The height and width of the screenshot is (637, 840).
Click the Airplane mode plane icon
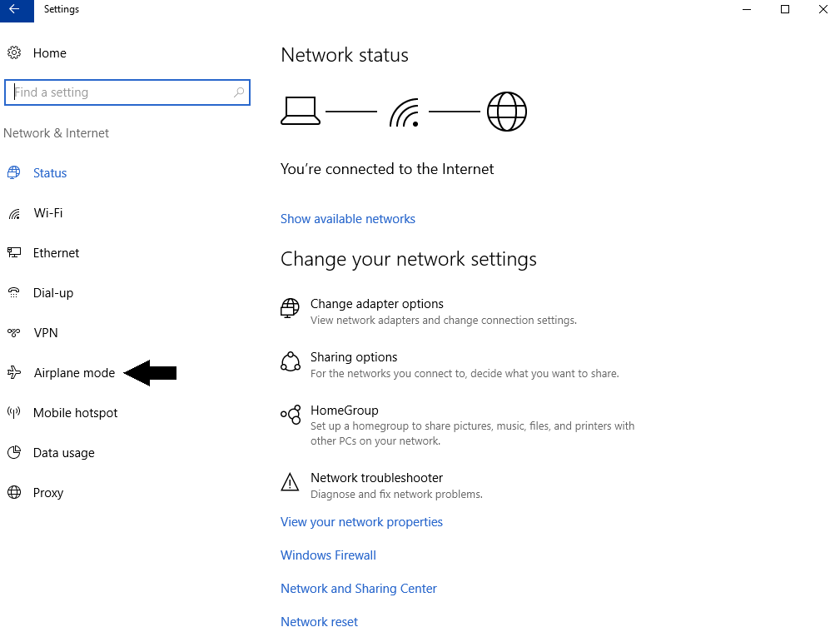click(14, 373)
